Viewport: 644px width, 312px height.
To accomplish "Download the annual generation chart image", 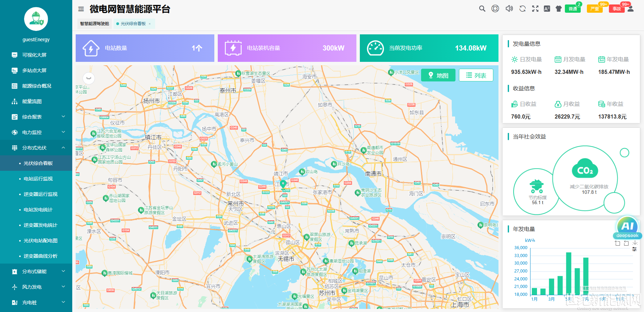I will pos(635,243).
